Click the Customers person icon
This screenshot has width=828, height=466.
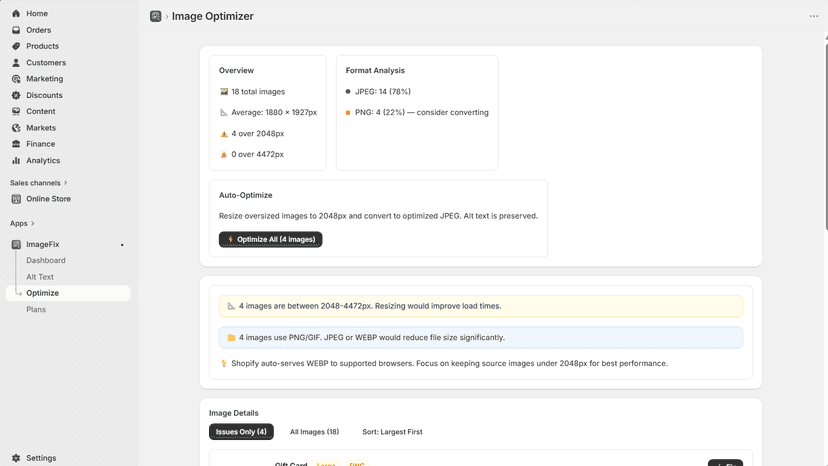tap(16, 63)
